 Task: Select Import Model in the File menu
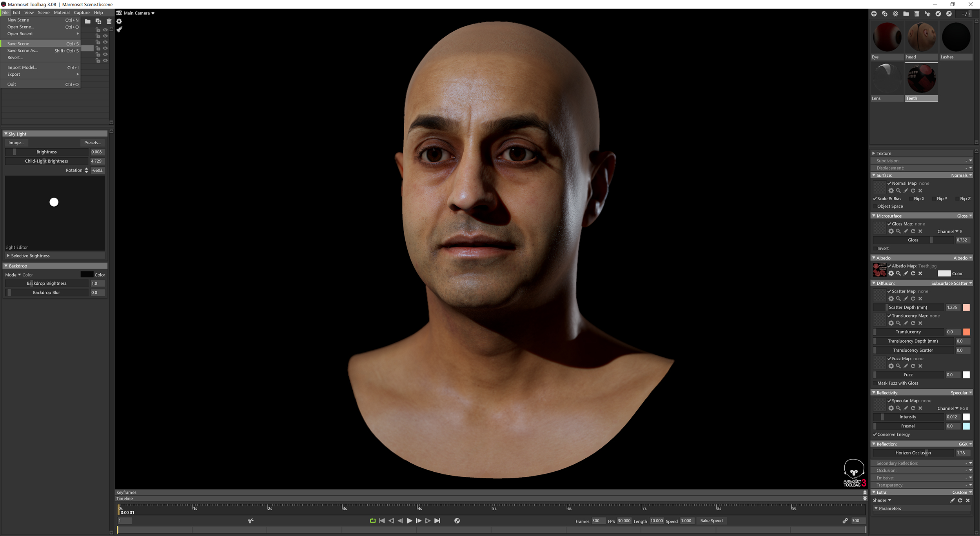pyautogui.click(x=22, y=67)
